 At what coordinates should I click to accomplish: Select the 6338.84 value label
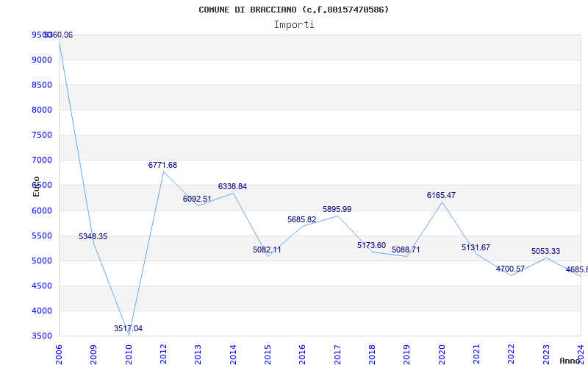[232, 187]
